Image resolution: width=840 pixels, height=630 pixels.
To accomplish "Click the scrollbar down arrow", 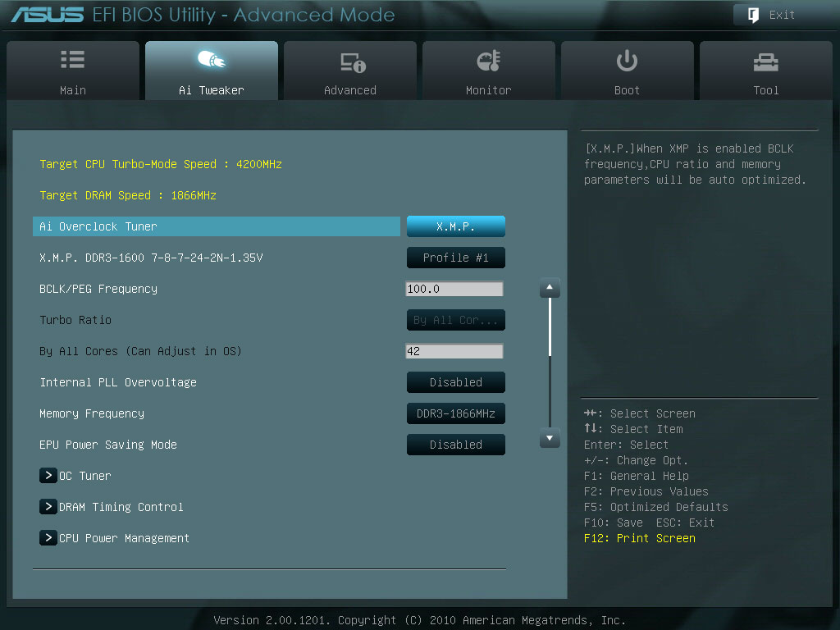I will pyautogui.click(x=550, y=438).
